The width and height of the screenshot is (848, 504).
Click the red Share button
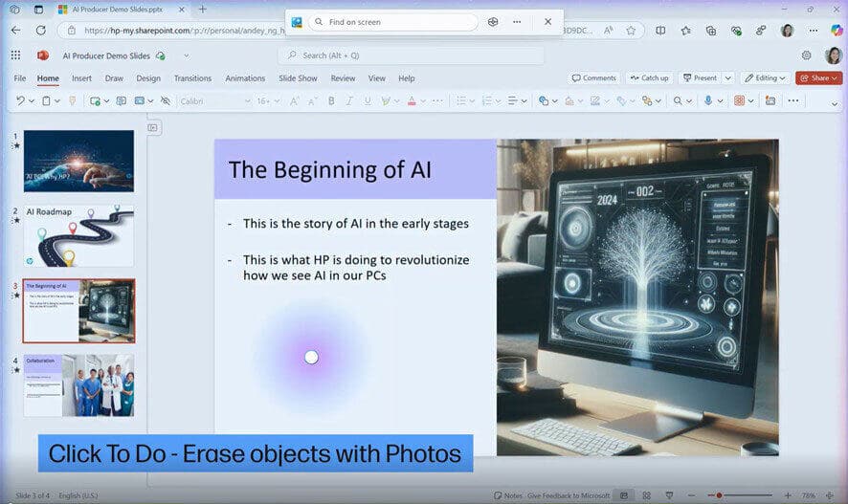pyautogui.click(x=818, y=77)
